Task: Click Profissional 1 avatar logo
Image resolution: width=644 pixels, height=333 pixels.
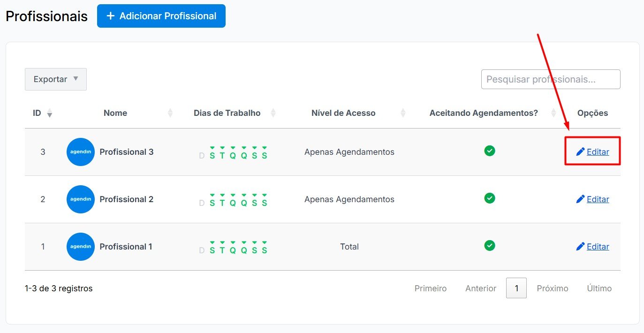Action: tap(81, 247)
